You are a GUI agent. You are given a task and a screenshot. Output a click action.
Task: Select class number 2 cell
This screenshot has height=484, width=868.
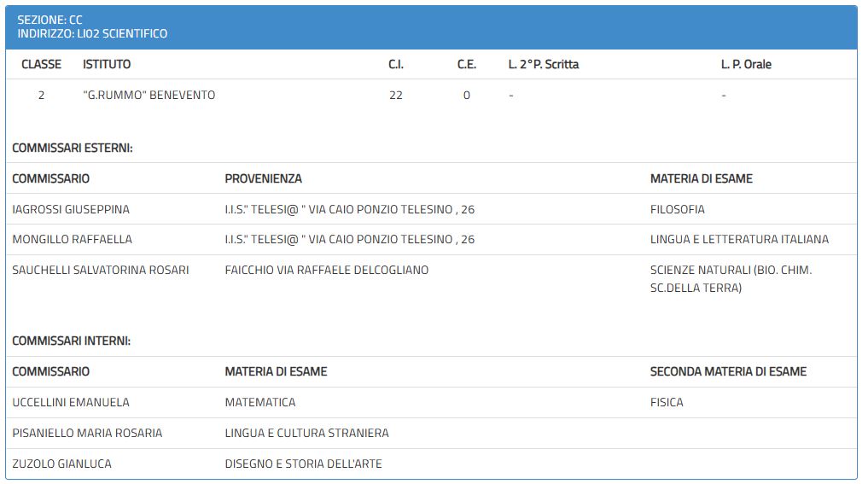tap(42, 96)
